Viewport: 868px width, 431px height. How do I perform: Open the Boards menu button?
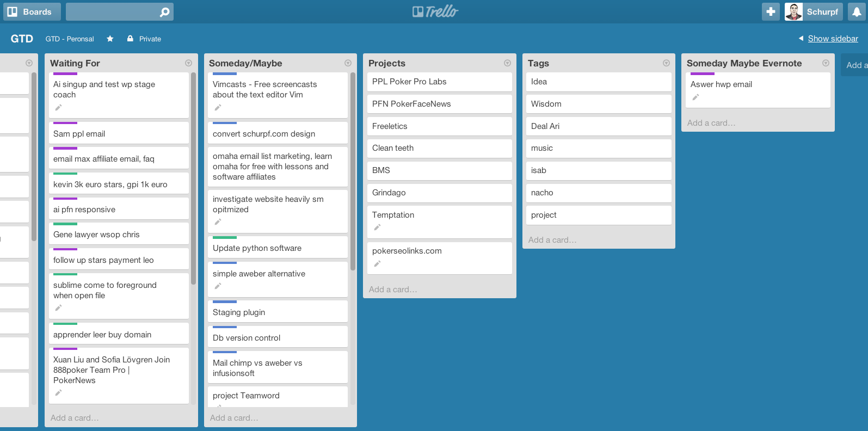tap(32, 11)
